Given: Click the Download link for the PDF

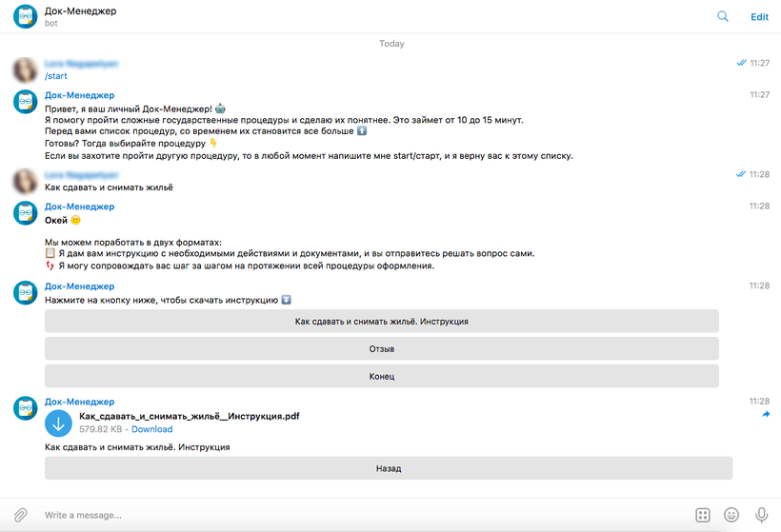Looking at the screenshot, I should tap(152, 429).
